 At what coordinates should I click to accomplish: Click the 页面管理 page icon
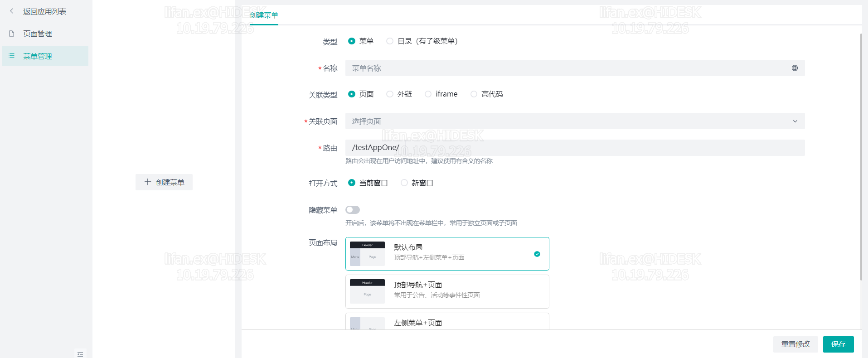(12, 34)
